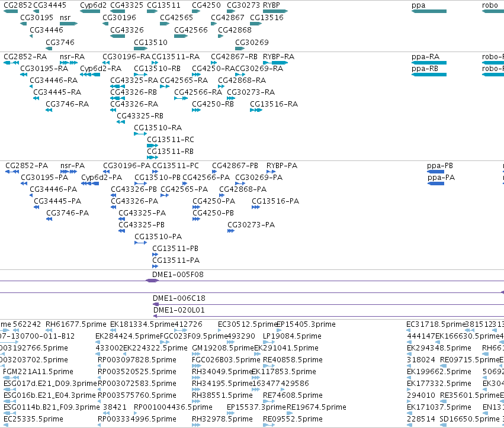Click EST SD16650.5prime
Viewport: 504px width, 428px height.
470,419
